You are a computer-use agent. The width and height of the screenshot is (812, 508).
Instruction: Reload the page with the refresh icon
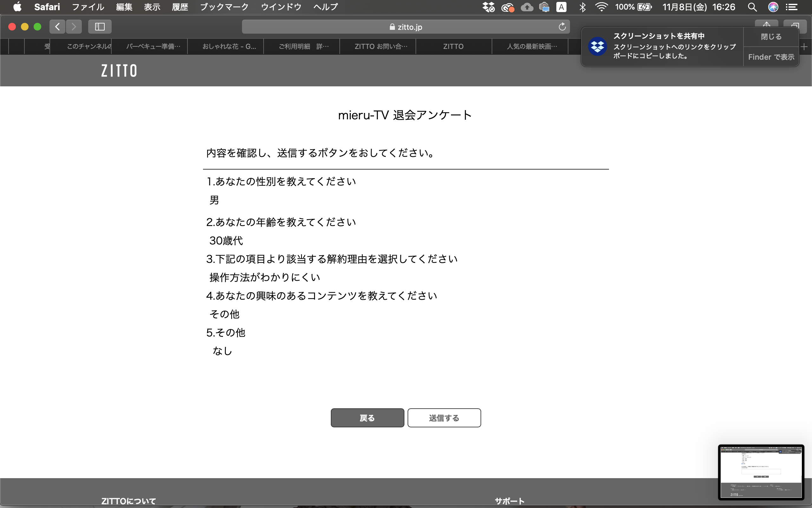pos(562,27)
